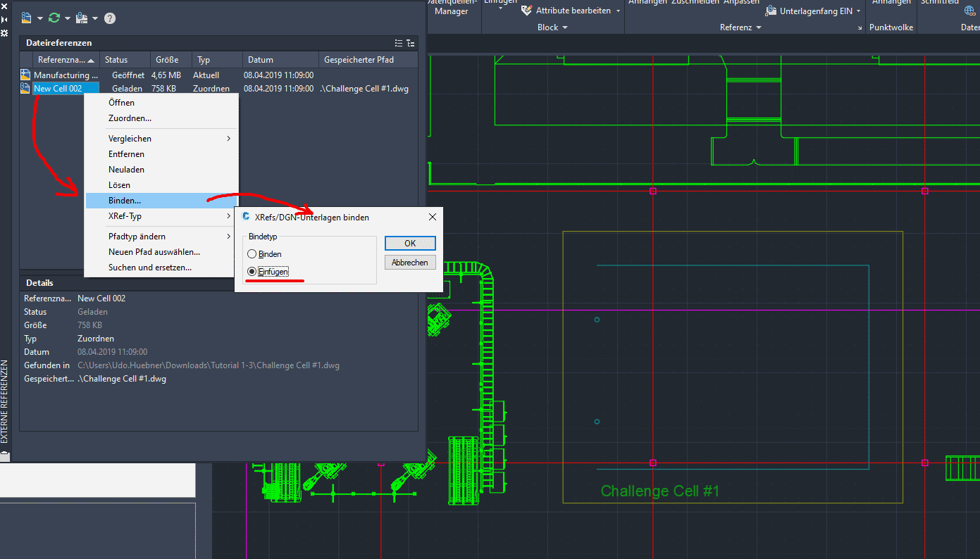
Task: Open Vergleichen submenu
Action: (x=161, y=139)
